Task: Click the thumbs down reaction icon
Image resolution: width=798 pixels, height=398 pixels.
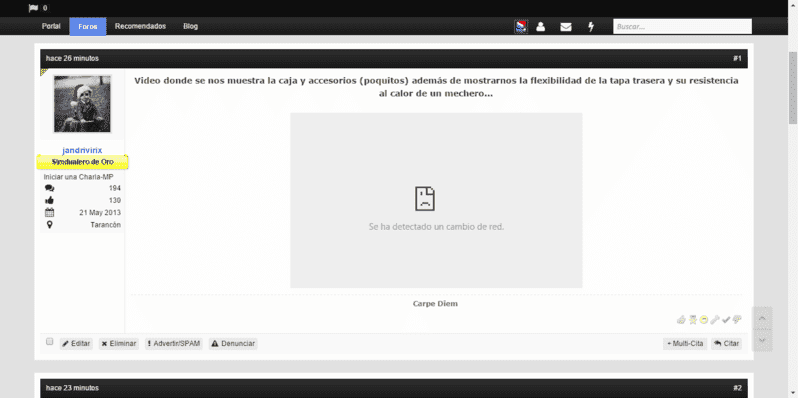Action: click(x=737, y=320)
